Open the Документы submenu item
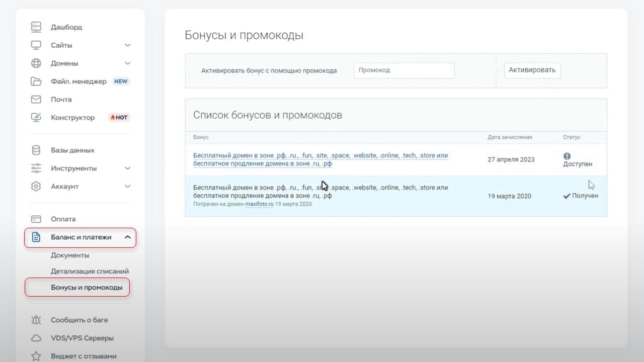This screenshot has width=644, height=362. [70, 255]
